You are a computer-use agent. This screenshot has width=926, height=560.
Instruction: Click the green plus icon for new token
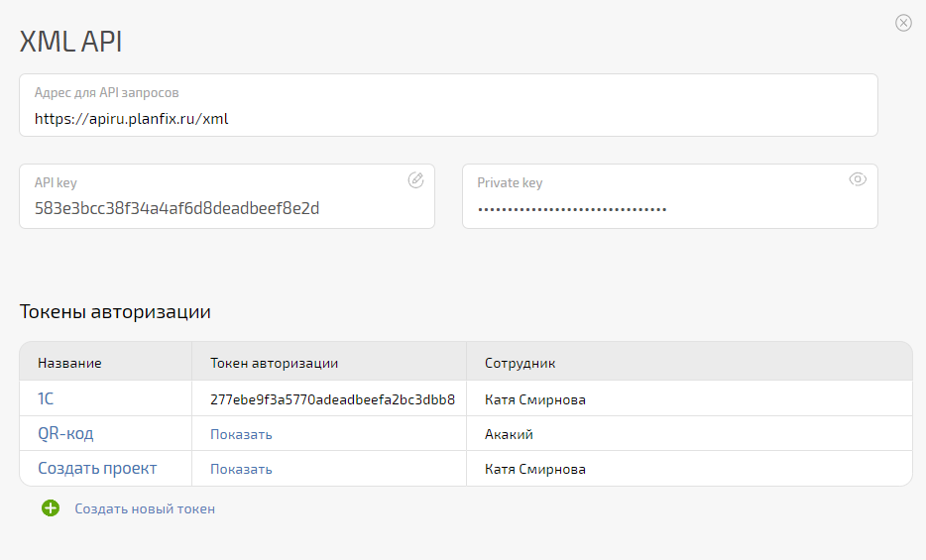click(51, 508)
